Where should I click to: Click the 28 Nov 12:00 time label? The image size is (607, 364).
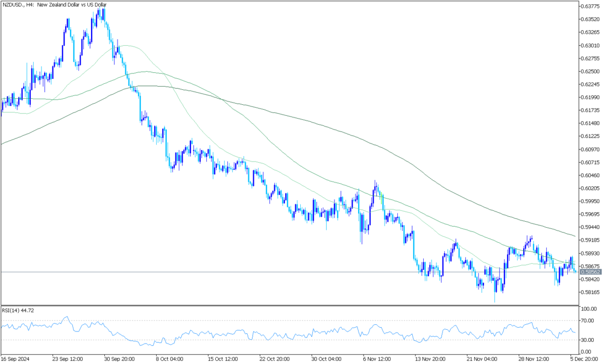click(535, 359)
